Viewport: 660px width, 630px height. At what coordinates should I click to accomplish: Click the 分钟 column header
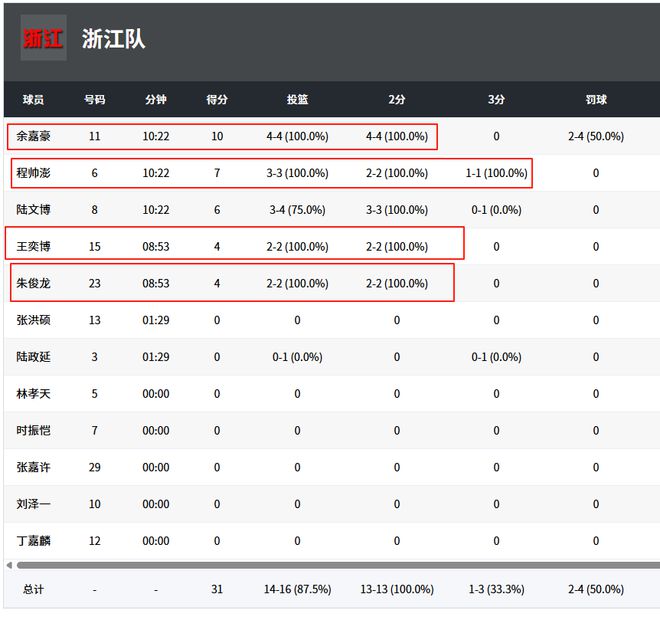[156, 100]
